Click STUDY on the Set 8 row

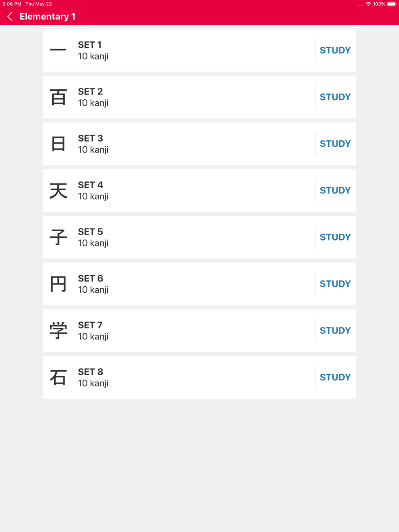coord(335,377)
